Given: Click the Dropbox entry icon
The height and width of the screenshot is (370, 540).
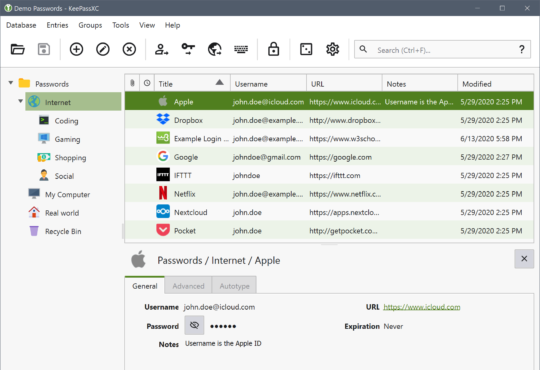Looking at the screenshot, I should pos(163,120).
